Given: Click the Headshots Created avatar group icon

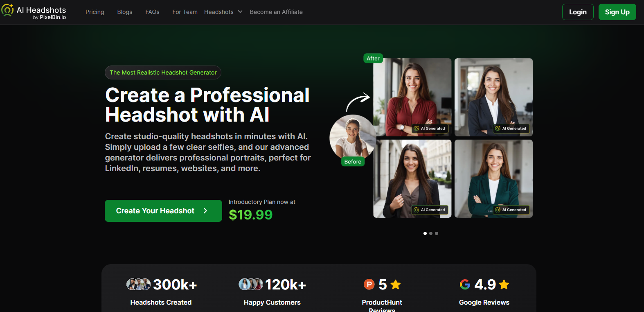Looking at the screenshot, I should click(x=138, y=284).
